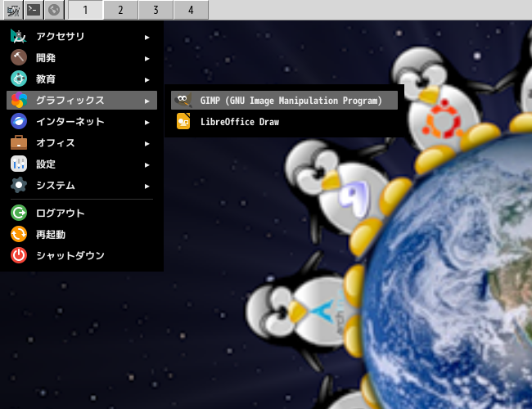Open the 設定 menu entry
Screen dimensions: 532x409
[82, 164]
